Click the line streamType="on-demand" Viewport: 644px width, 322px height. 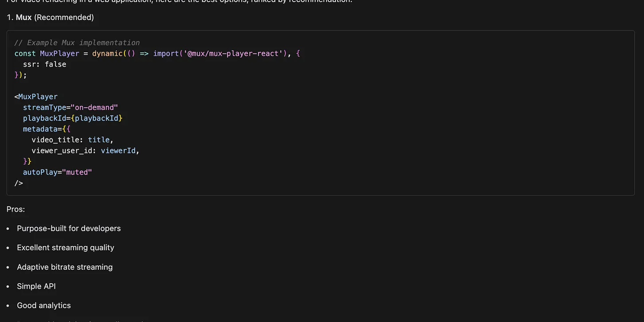[70, 107]
